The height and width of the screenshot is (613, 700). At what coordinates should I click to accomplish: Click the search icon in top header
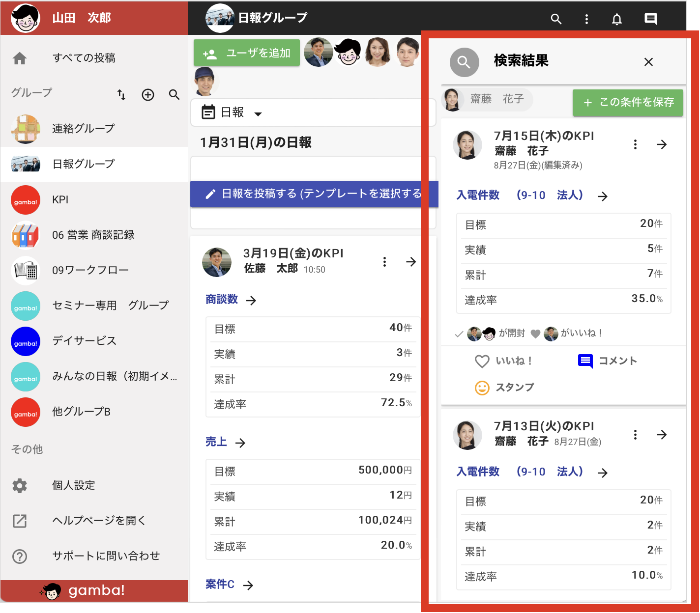[556, 19]
